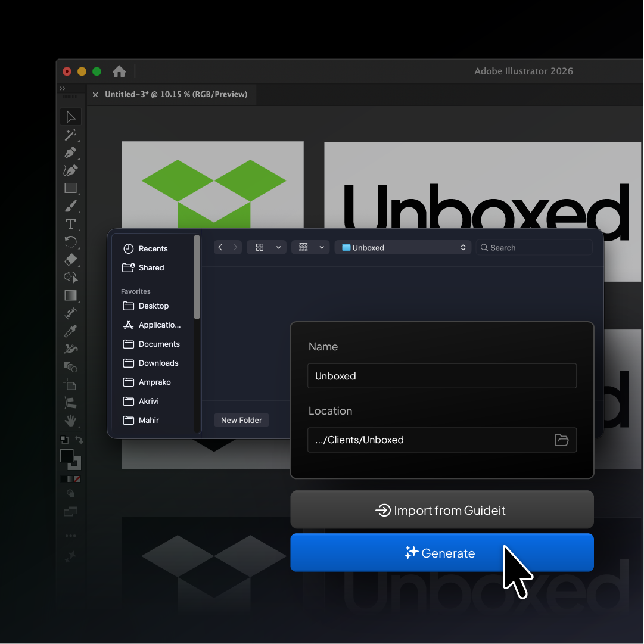Expand the collapsed toolbar double arrows
644x644 pixels.
[x=63, y=88]
